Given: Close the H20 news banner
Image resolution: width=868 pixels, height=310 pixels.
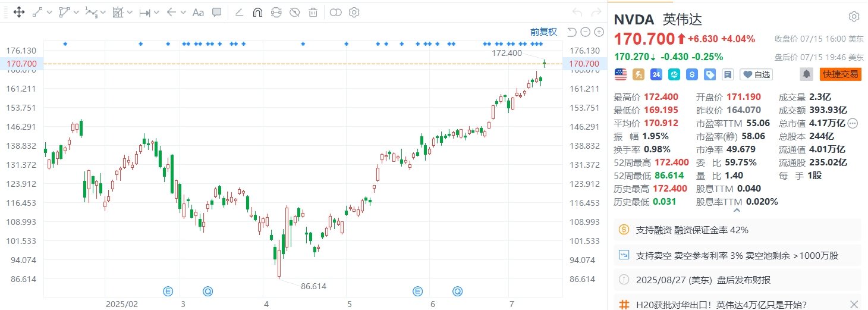Looking at the screenshot, I should [854, 303].
